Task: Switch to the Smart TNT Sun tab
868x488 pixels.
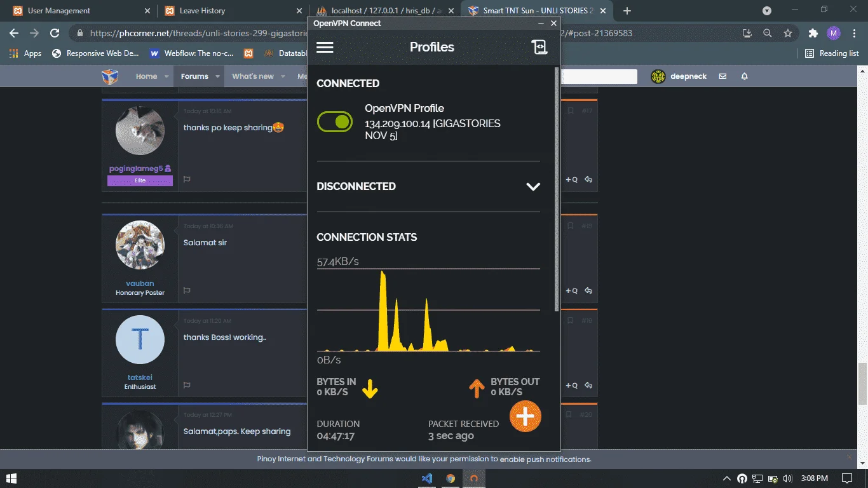Action: tap(537, 11)
